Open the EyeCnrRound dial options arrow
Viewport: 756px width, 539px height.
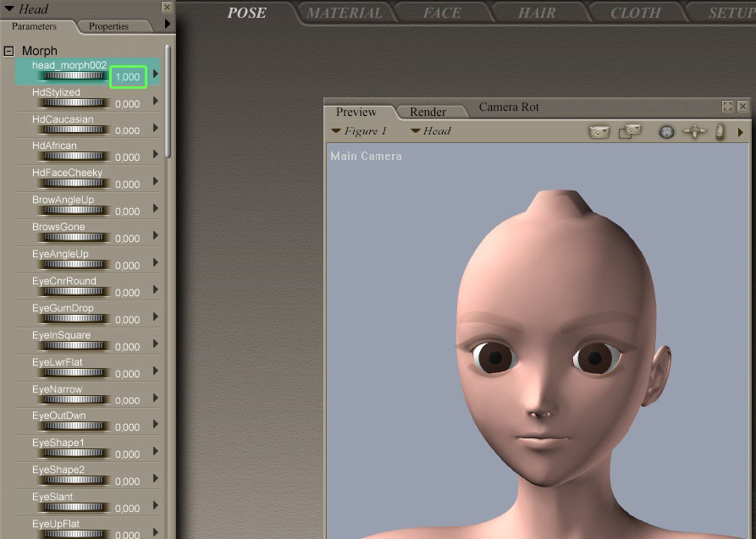click(155, 289)
